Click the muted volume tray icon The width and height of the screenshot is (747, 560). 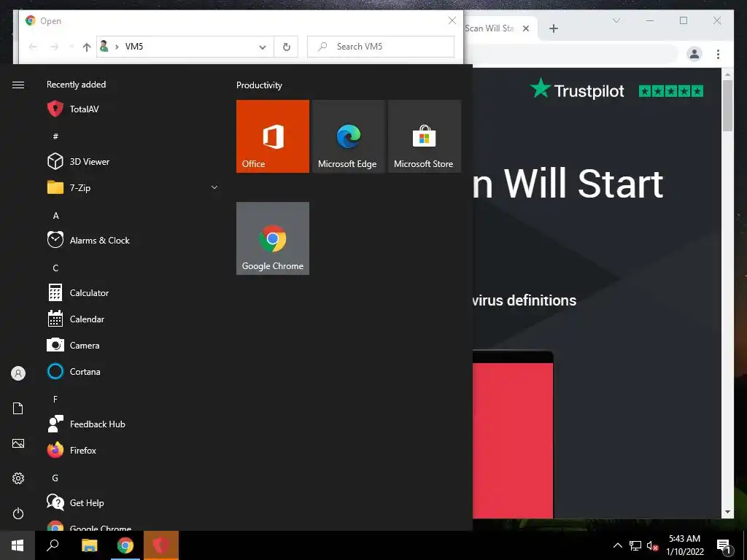[x=652, y=545]
